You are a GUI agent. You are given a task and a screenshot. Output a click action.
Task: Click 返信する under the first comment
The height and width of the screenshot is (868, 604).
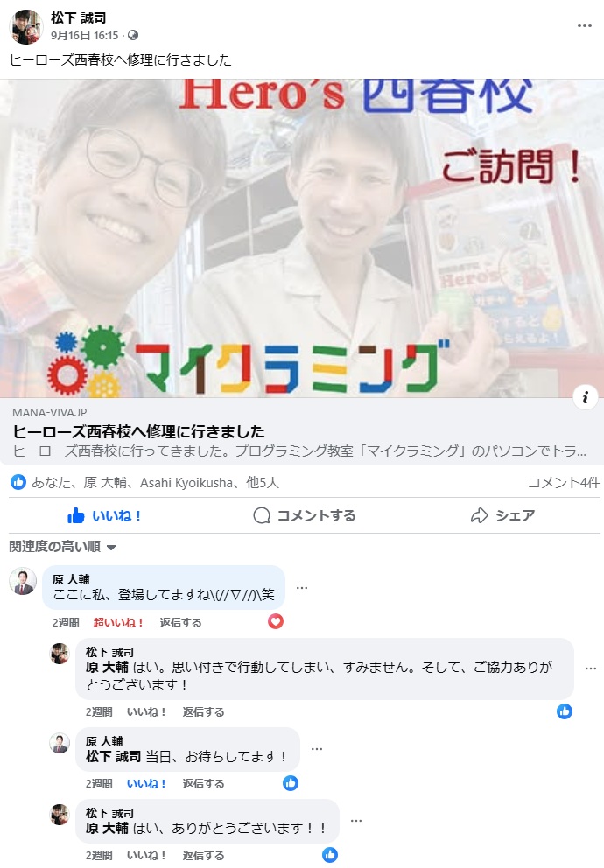tap(180, 623)
